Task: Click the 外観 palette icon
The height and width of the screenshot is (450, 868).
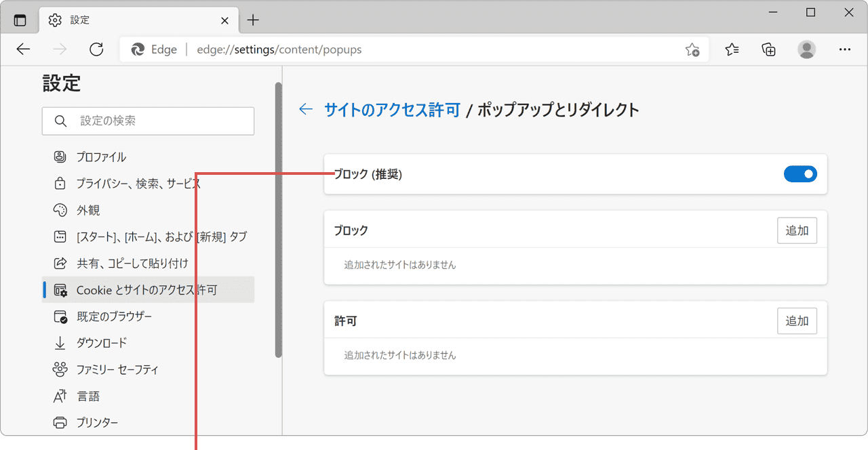Action: point(60,210)
